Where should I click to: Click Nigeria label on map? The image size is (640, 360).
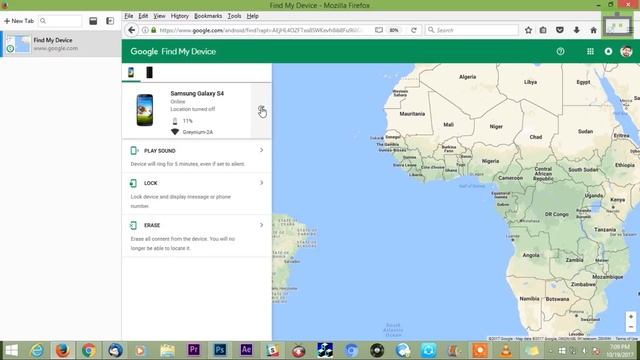[x=490, y=161]
